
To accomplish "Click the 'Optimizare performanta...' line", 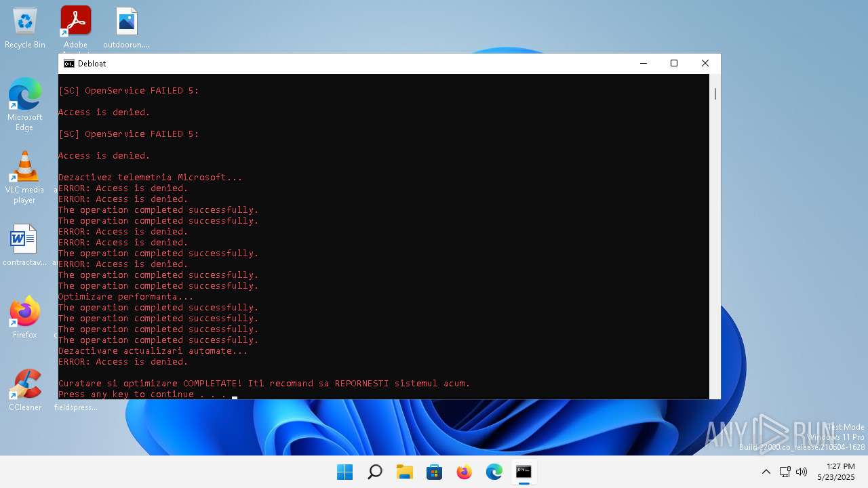I will tap(125, 297).
